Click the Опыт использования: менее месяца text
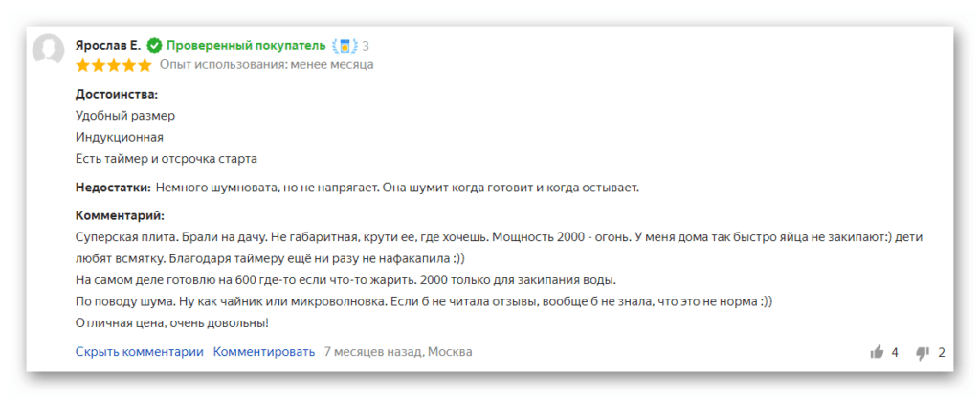This screenshot has width=980, height=399. (267, 65)
